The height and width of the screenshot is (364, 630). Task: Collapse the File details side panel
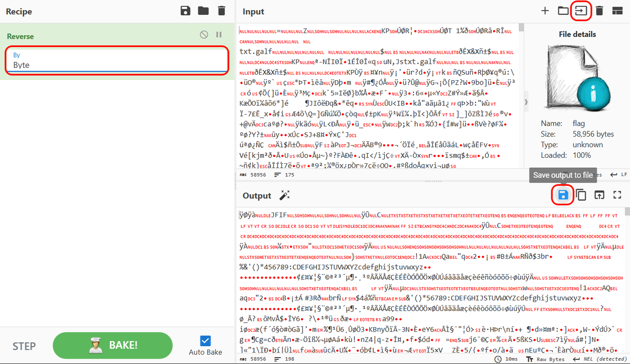click(x=527, y=102)
